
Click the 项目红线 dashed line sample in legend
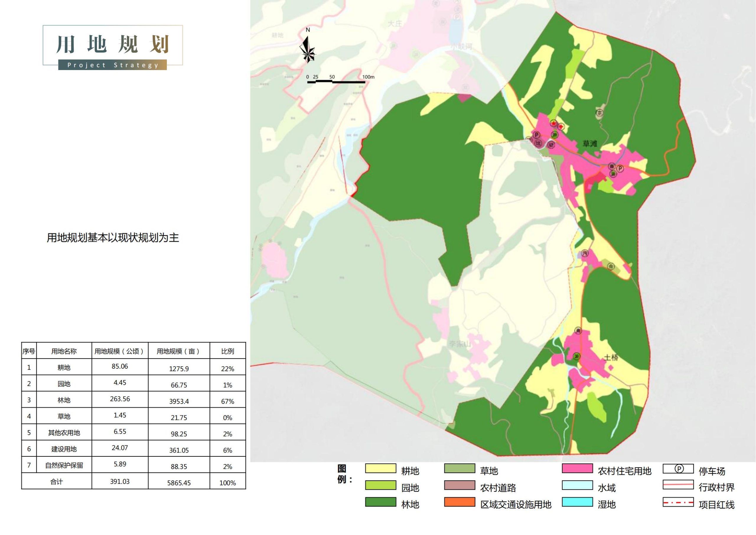click(678, 502)
